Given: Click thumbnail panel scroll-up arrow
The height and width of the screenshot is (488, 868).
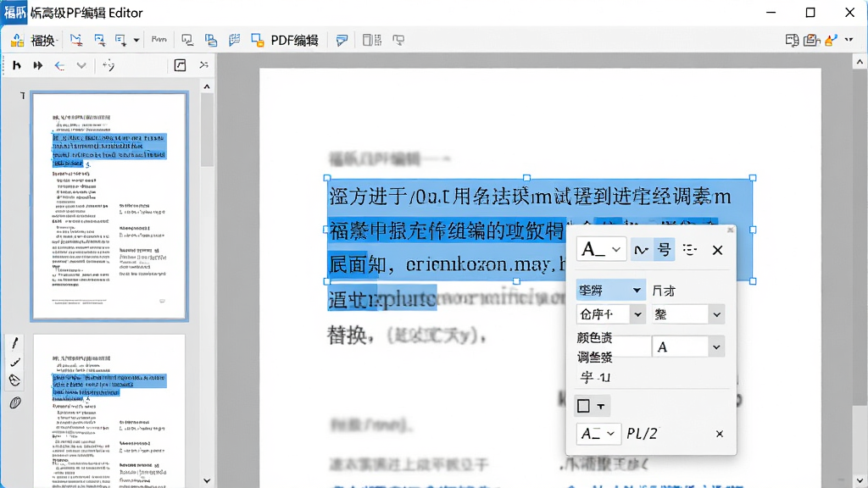Looking at the screenshot, I should coord(207,87).
